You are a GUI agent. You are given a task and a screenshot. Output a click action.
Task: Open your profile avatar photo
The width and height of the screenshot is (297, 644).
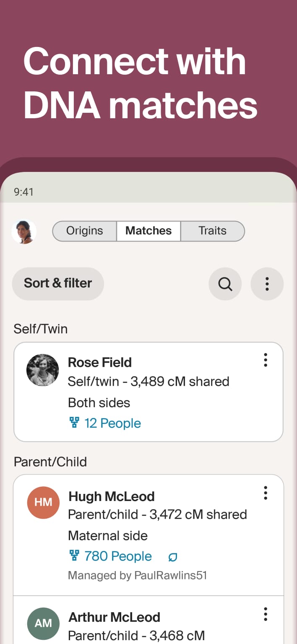(x=24, y=231)
